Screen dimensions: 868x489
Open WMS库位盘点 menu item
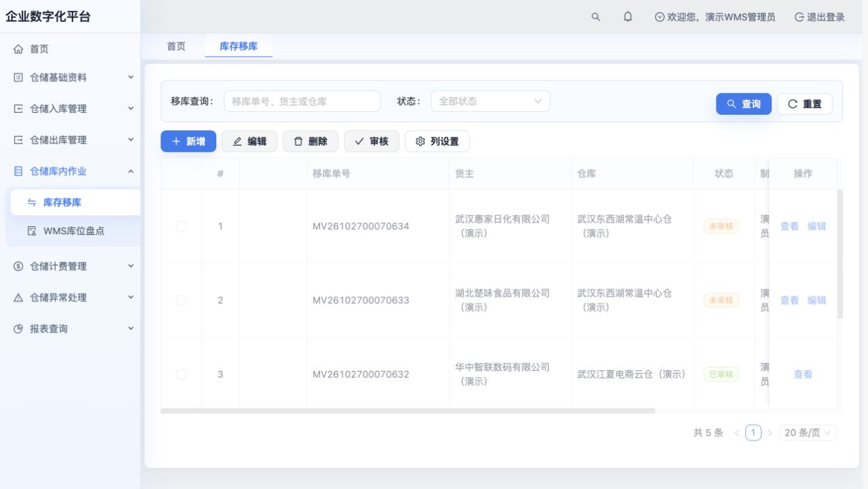pyautogui.click(x=74, y=232)
